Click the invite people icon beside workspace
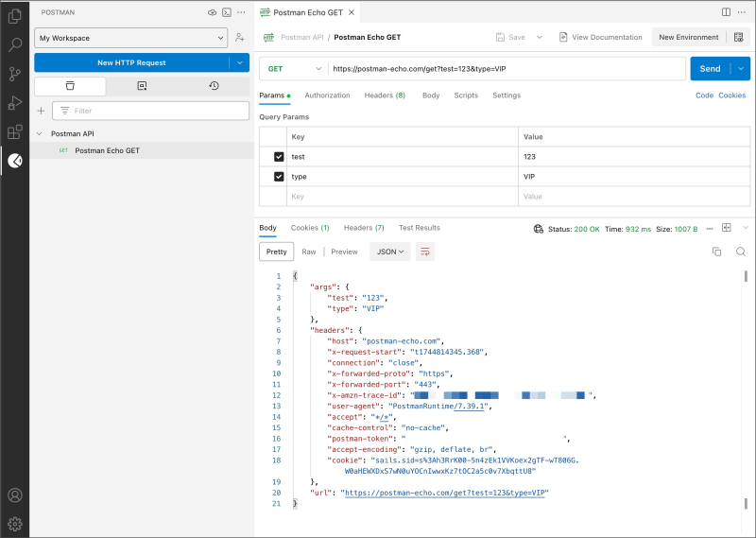Screen dimensions: 756x538 coord(239,38)
